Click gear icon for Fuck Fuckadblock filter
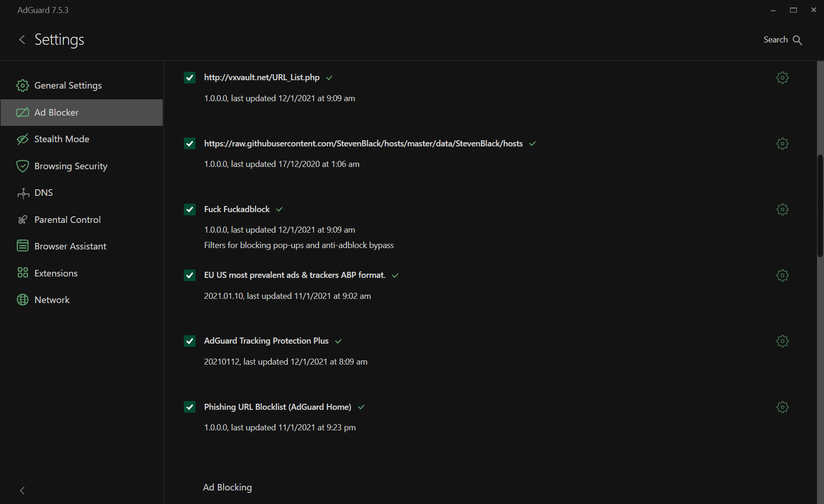 (782, 209)
